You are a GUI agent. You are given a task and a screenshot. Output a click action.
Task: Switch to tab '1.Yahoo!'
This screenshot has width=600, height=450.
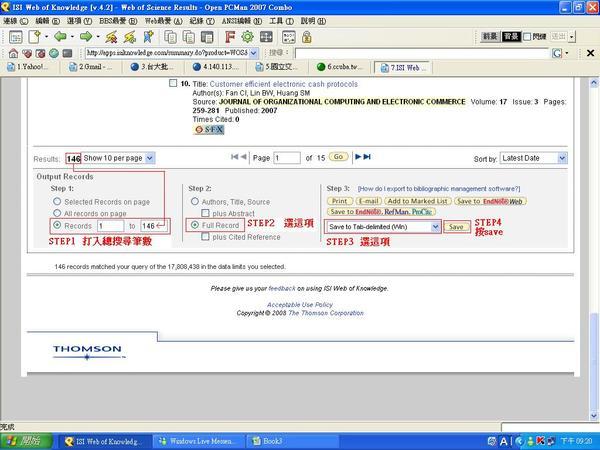[30, 67]
